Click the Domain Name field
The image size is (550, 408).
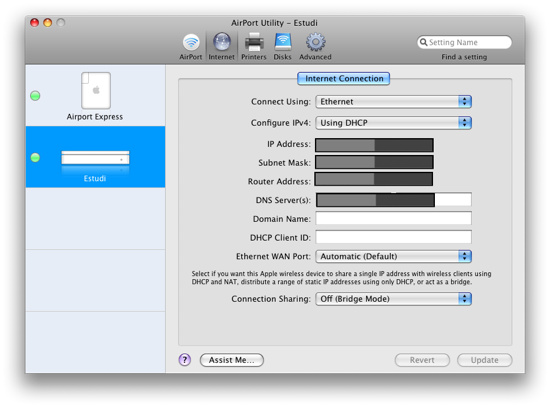394,218
